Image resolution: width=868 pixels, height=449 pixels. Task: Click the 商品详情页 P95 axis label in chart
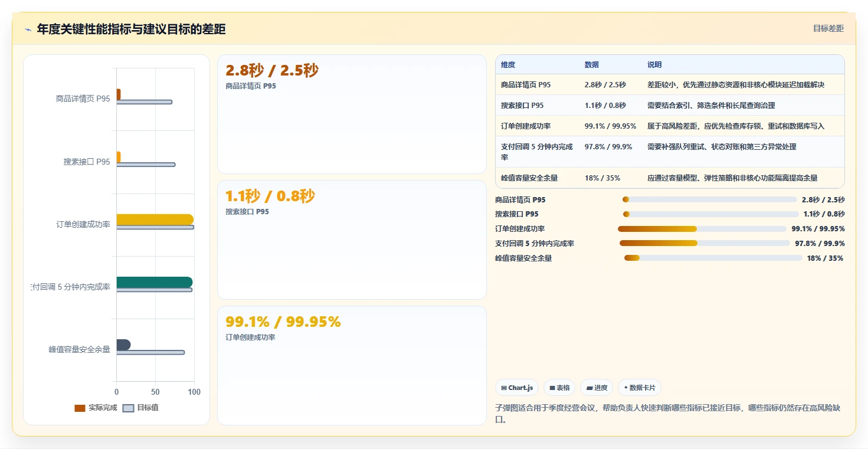(83, 99)
